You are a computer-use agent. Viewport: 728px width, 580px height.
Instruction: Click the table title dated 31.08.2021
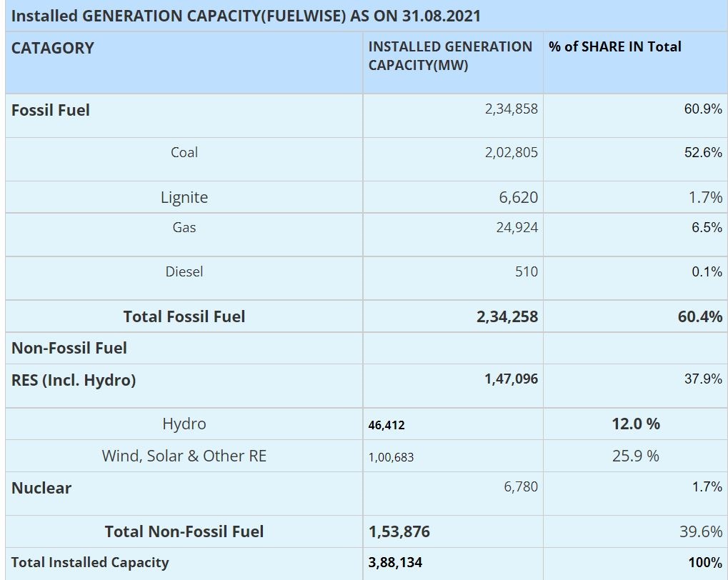246,16
